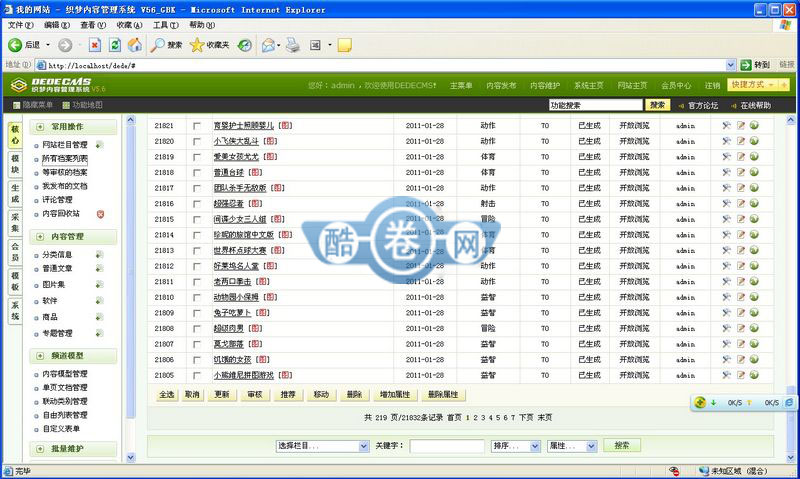800x479 pixels.
Task: Click the edit icon for row 21821
Action: (x=741, y=125)
